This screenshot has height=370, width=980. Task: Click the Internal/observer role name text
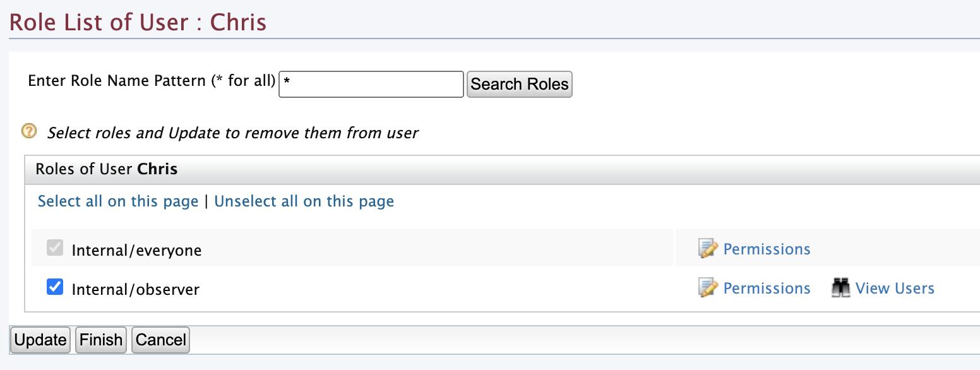136,290
